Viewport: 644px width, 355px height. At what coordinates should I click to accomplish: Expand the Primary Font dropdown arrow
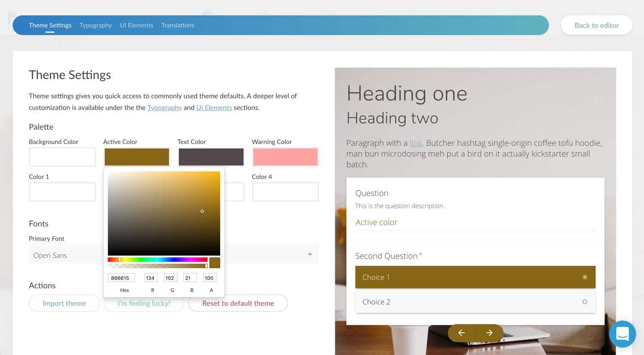[x=310, y=255]
